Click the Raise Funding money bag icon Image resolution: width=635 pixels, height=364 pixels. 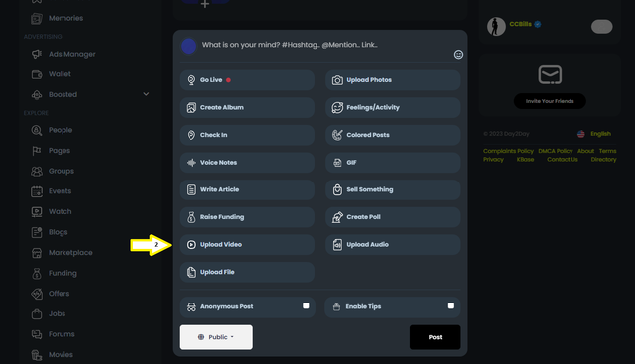191,217
